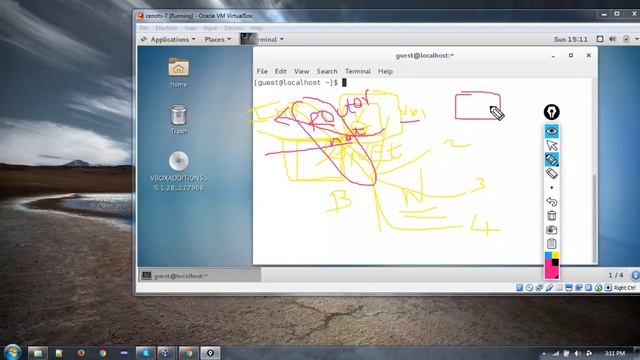Pick the cyan color swatch
Viewport: 640px width, 360px height.
coord(548,256)
